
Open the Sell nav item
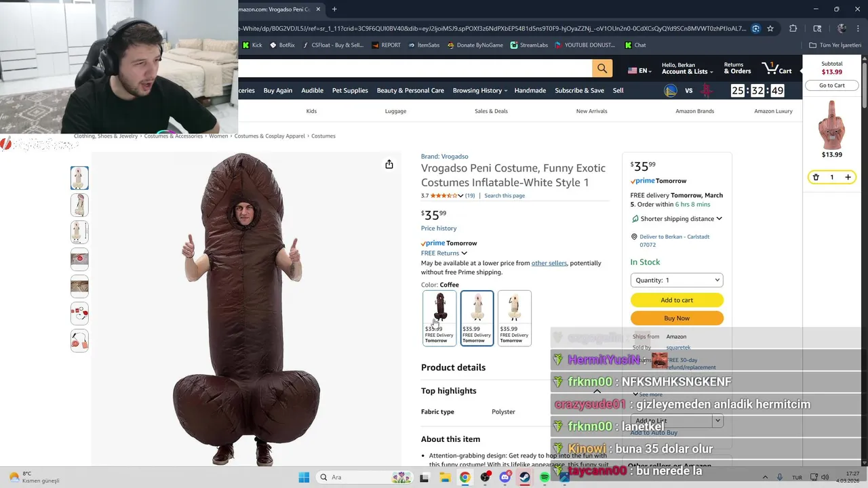[618, 90]
